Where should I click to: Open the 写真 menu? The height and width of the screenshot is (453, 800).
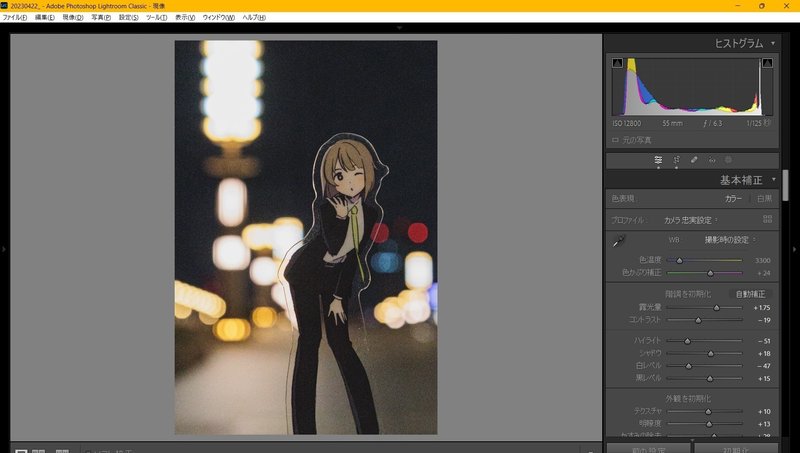[101, 17]
